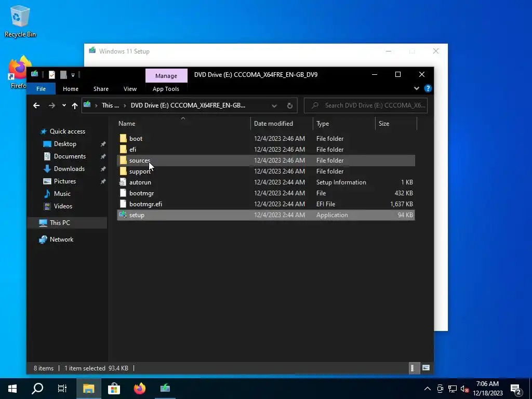This screenshot has width=532, height=399.
Task: Switch to the Share ribbon tab
Action: (x=101, y=89)
